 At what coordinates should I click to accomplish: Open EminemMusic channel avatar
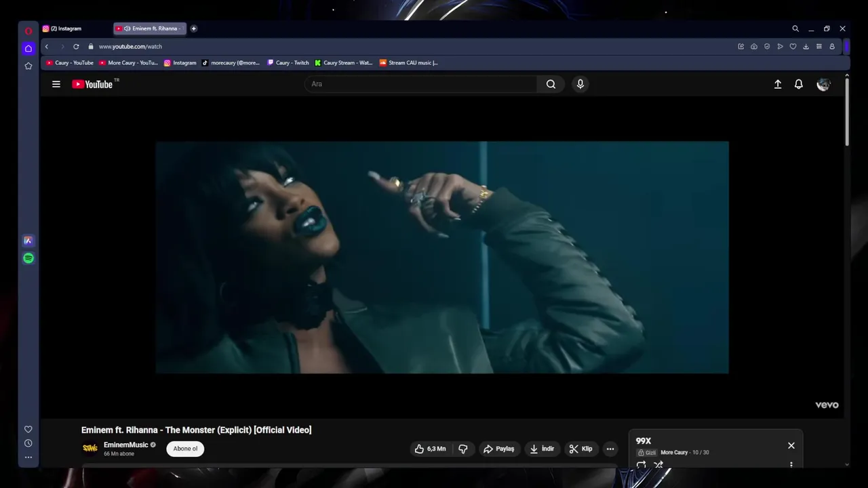[x=90, y=448]
